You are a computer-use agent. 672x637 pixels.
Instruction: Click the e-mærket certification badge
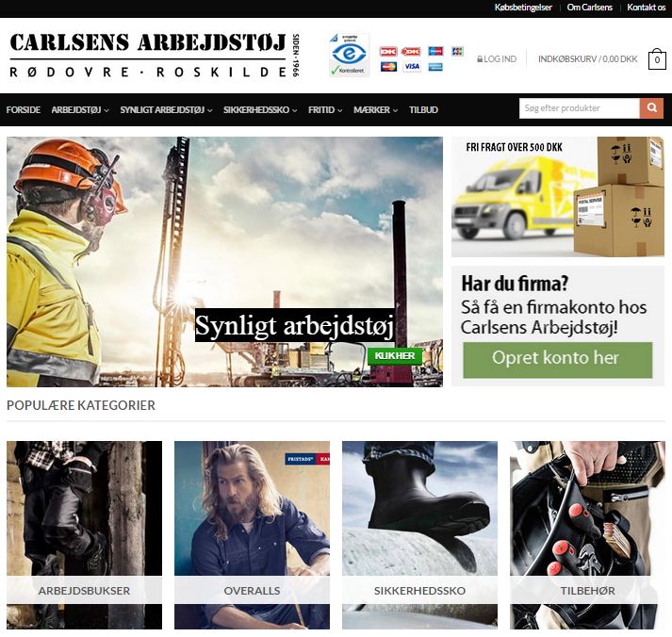[x=350, y=55]
